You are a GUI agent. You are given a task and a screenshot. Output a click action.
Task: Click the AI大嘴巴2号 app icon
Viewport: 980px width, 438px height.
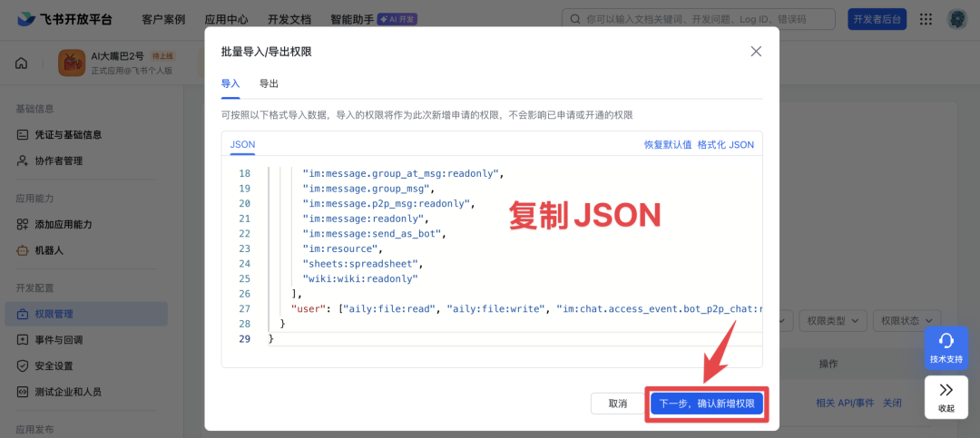tap(72, 63)
